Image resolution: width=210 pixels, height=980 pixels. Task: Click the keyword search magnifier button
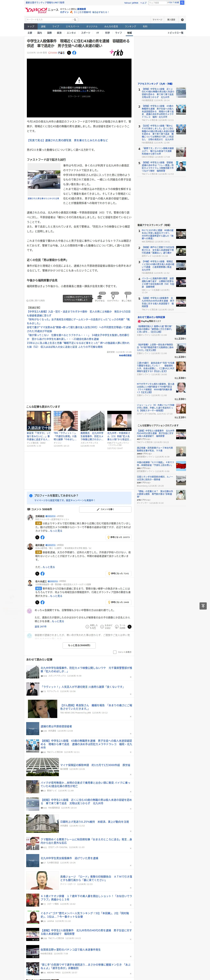coord(75,20)
